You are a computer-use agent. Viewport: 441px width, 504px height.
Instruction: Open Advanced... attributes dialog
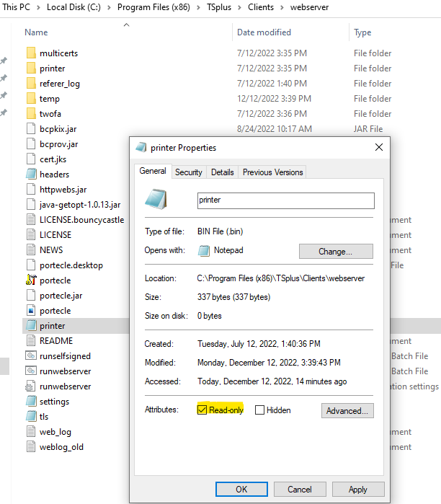coord(347,411)
